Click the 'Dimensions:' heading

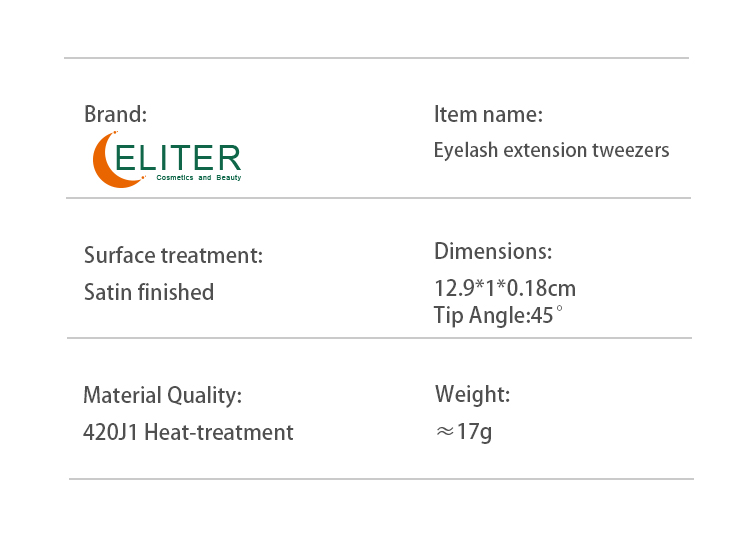493,251
